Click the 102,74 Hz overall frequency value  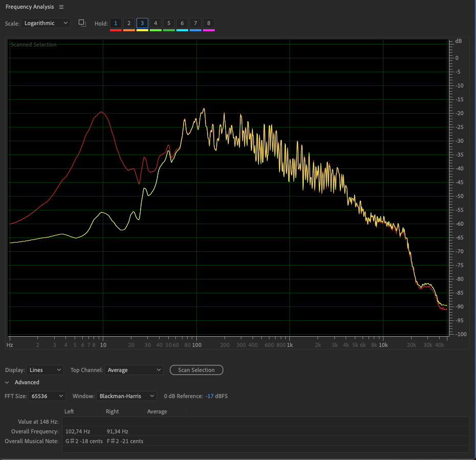click(x=78, y=431)
